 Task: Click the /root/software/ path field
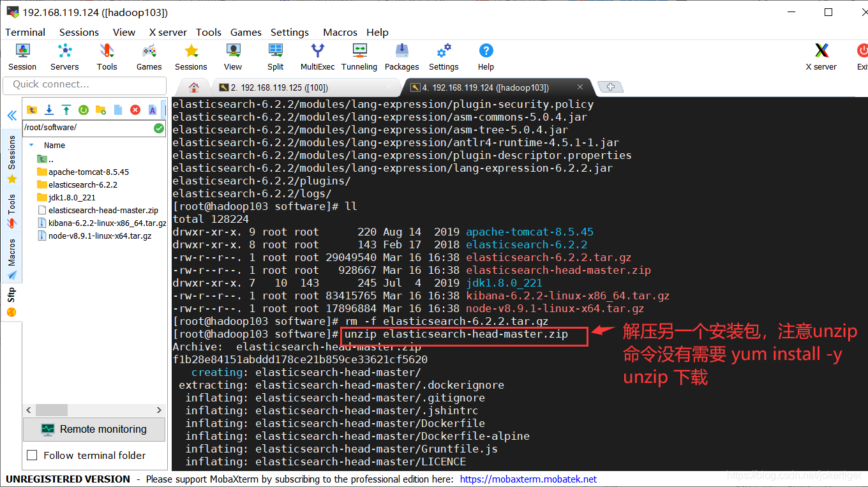(88, 128)
